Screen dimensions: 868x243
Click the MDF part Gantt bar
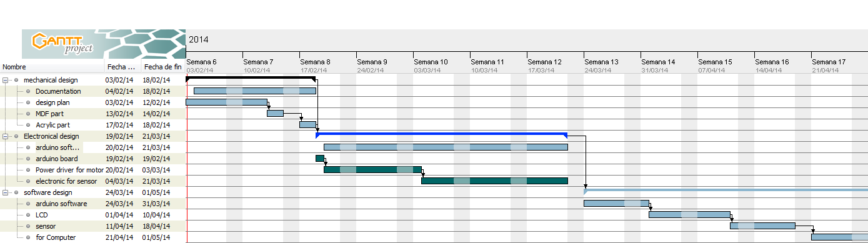click(275, 114)
